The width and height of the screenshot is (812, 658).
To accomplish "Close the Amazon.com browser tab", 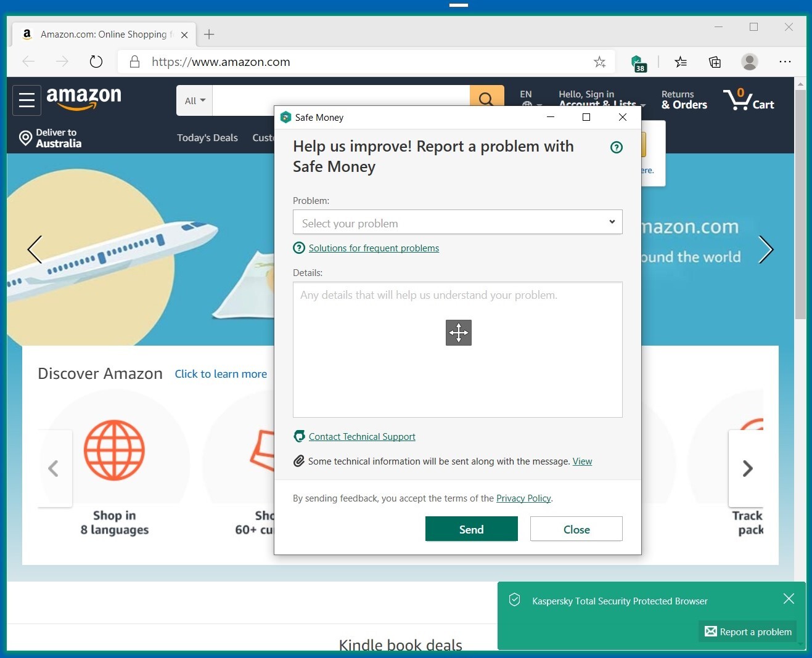I will click(184, 35).
